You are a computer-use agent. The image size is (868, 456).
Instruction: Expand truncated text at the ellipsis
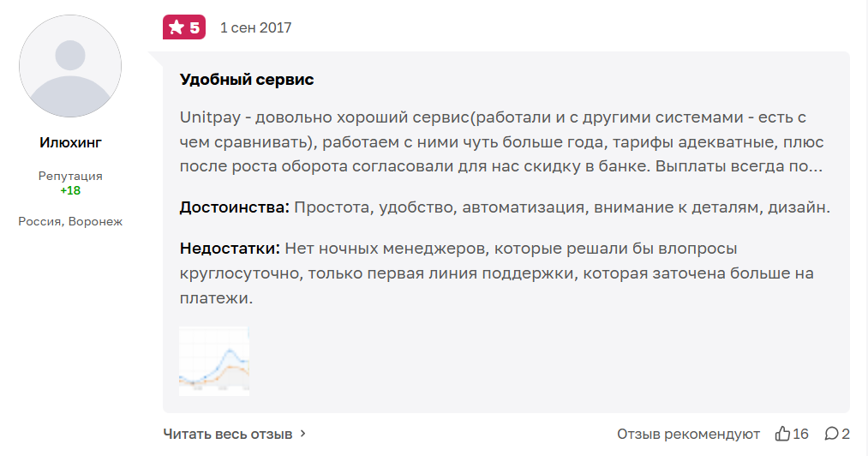pyautogui.click(x=815, y=166)
